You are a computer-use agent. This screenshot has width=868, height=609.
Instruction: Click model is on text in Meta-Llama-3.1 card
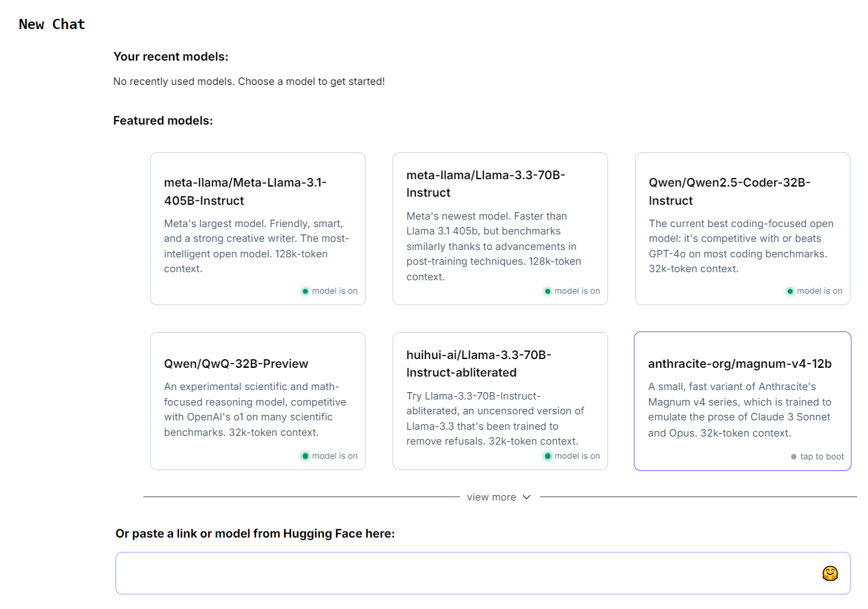[335, 291]
